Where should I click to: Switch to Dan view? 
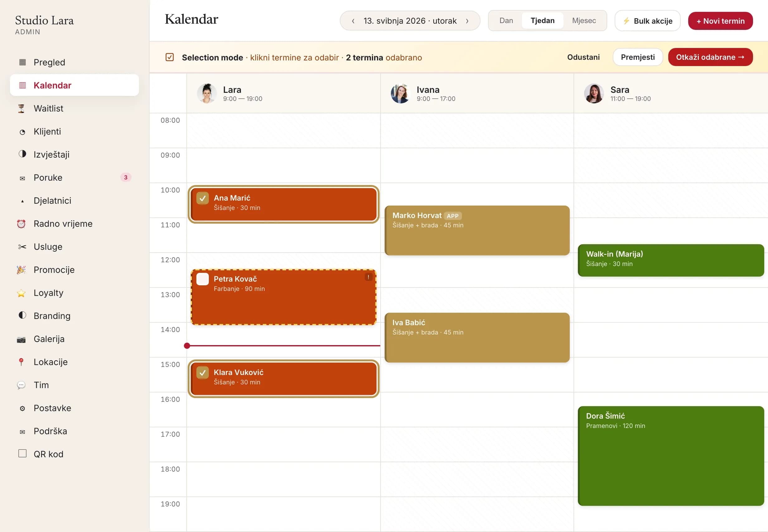pyautogui.click(x=506, y=21)
